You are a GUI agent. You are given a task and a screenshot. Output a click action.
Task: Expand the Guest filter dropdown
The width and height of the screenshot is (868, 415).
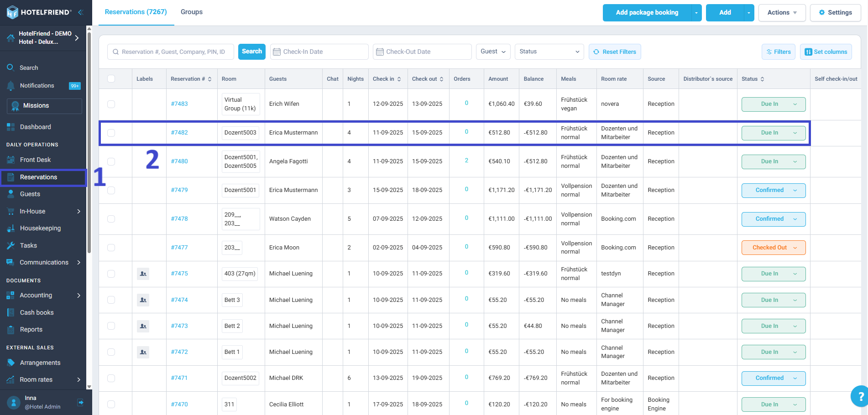point(493,52)
